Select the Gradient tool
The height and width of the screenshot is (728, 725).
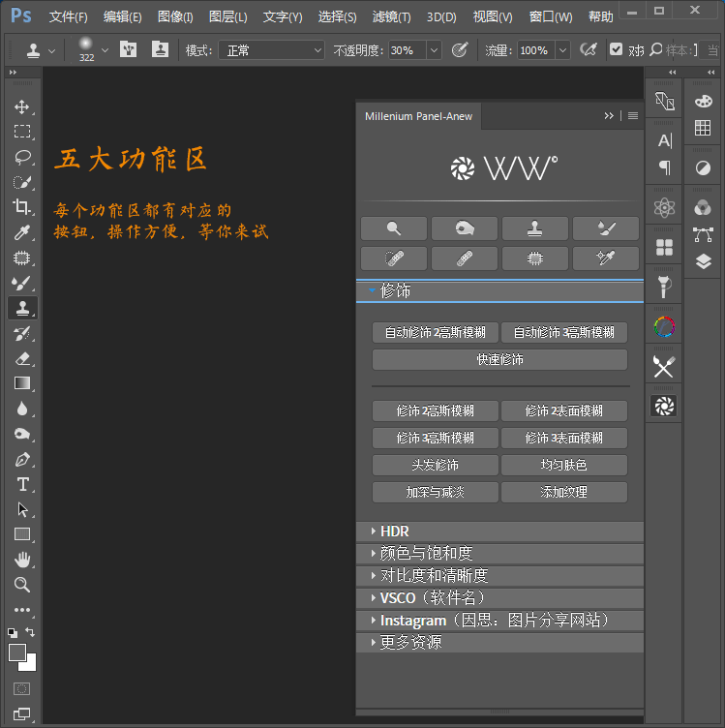[22, 383]
